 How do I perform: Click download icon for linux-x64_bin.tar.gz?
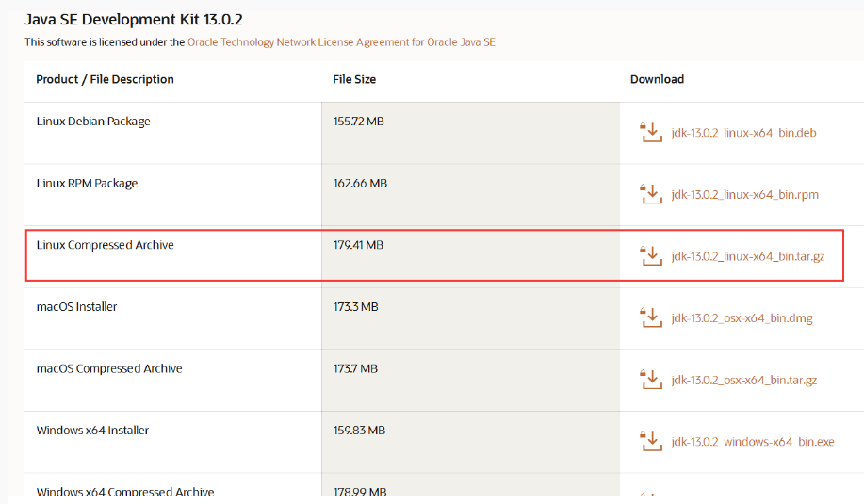coord(651,256)
